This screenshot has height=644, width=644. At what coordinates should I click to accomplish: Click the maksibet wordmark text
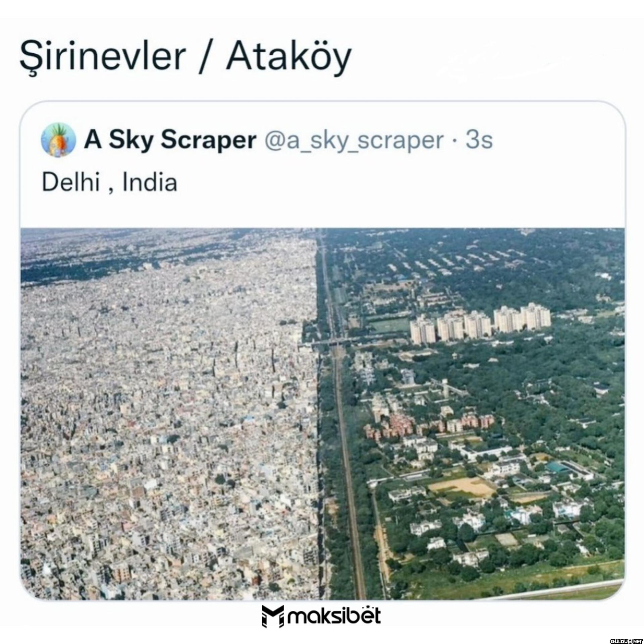tap(334, 615)
